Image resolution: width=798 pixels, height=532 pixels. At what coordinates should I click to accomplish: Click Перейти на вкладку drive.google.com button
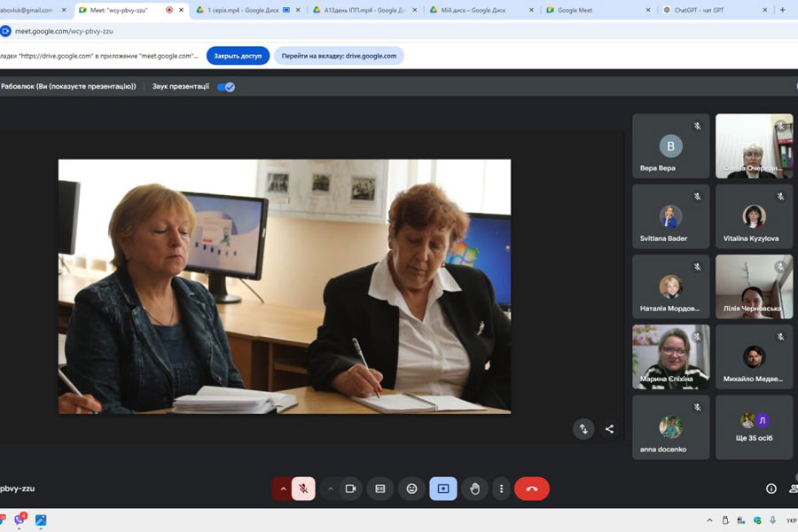click(x=339, y=56)
